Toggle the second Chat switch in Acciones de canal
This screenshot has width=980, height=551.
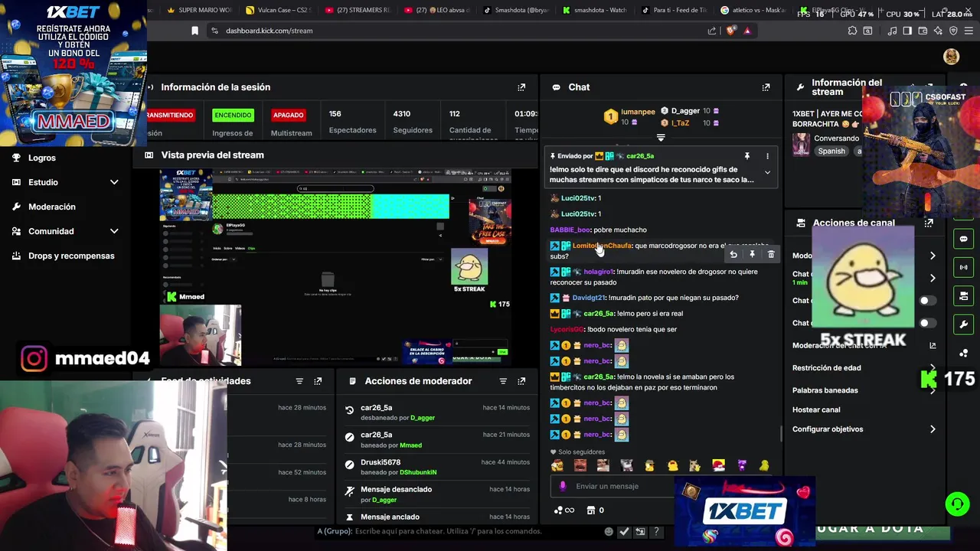click(x=928, y=323)
